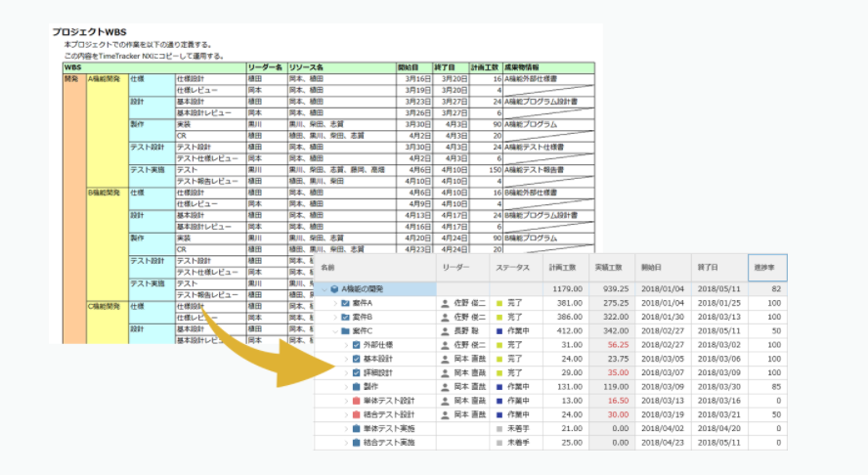Screen dimensions: 868x475
Task: Click the dark blue 作業中 status square of 案件C
Action: 499,331
